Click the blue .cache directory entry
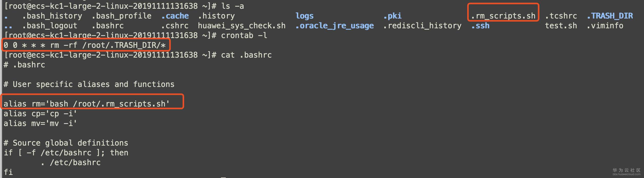This screenshot has height=178, width=644. (175, 16)
